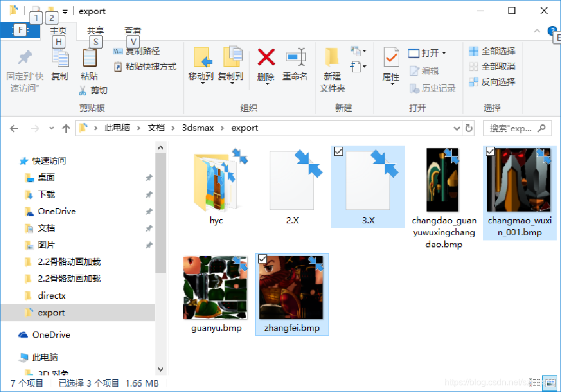Open Quick Access Toolbar customize dropdown
The image size is (561, 392).
(x=65, y=12)
